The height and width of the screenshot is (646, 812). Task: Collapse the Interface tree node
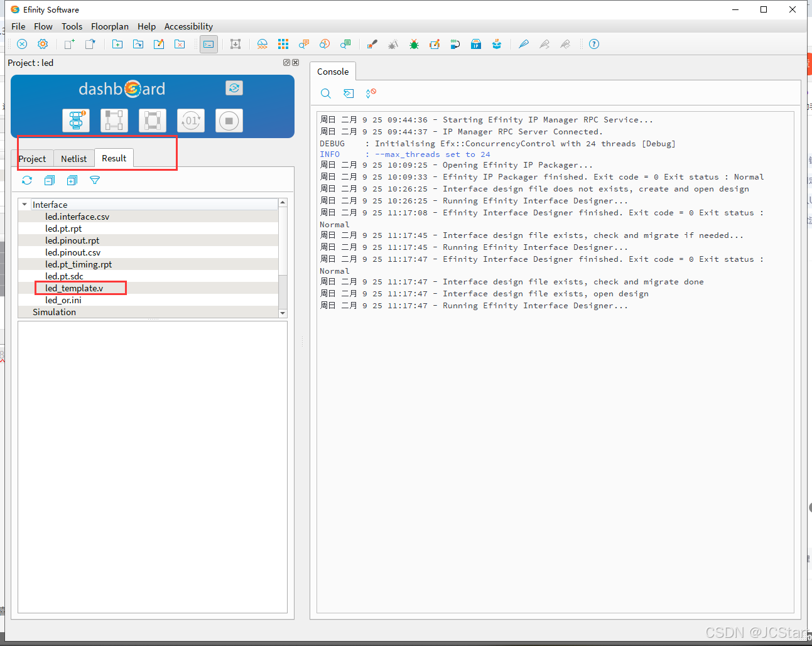24,205
